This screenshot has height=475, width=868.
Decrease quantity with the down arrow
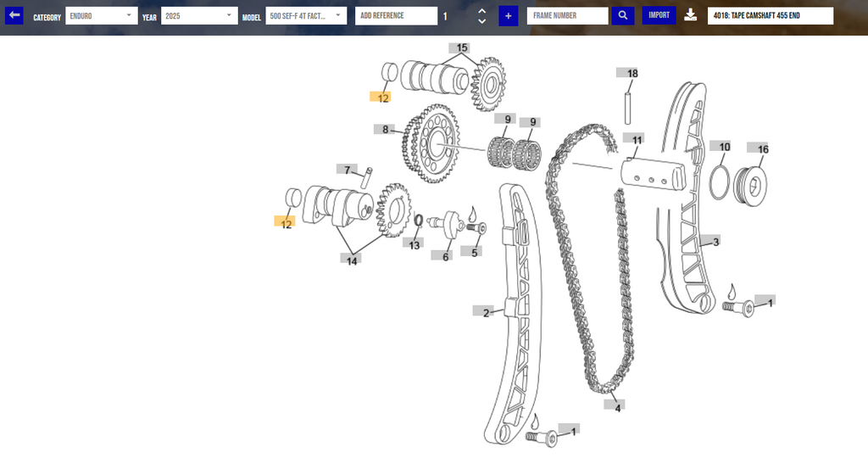(481, 21)
